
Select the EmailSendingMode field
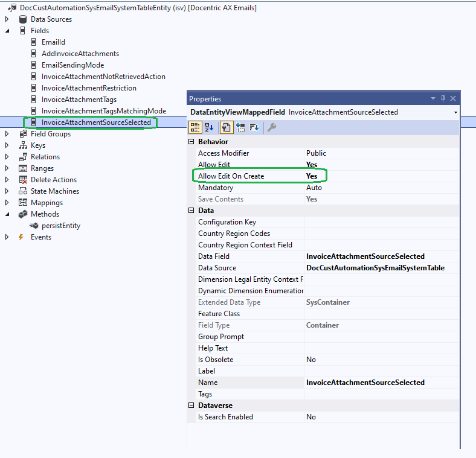pyautogui.click(x=72, y=65)
